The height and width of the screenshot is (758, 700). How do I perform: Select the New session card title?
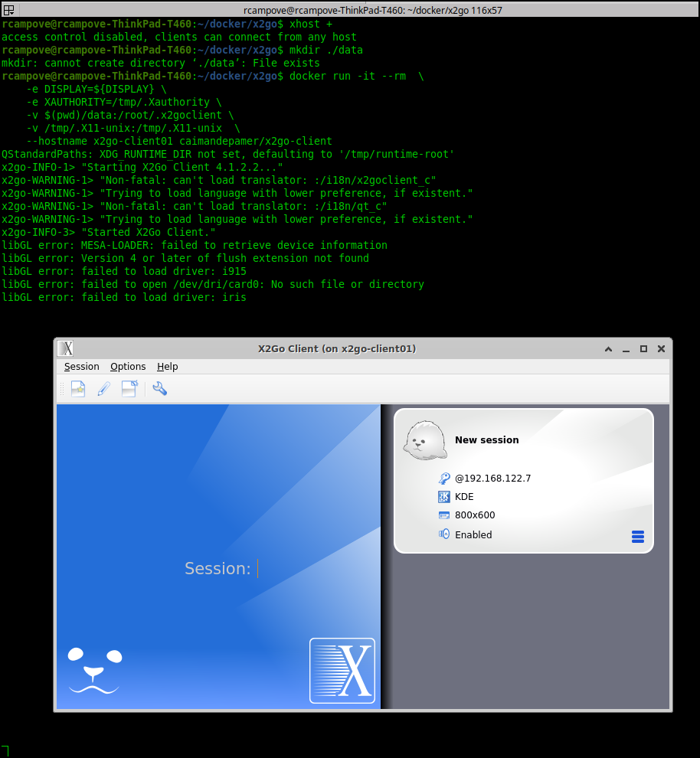click(487, 440)
